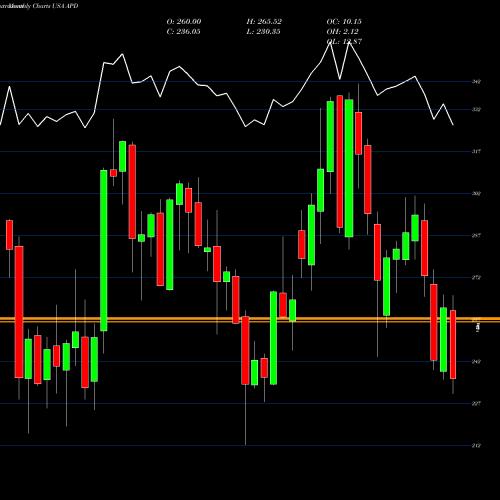Image resolution: width=500 pixels, height=500 pixels.
Task: Click the 332 price axis label
Action: [x=476, y=109]
